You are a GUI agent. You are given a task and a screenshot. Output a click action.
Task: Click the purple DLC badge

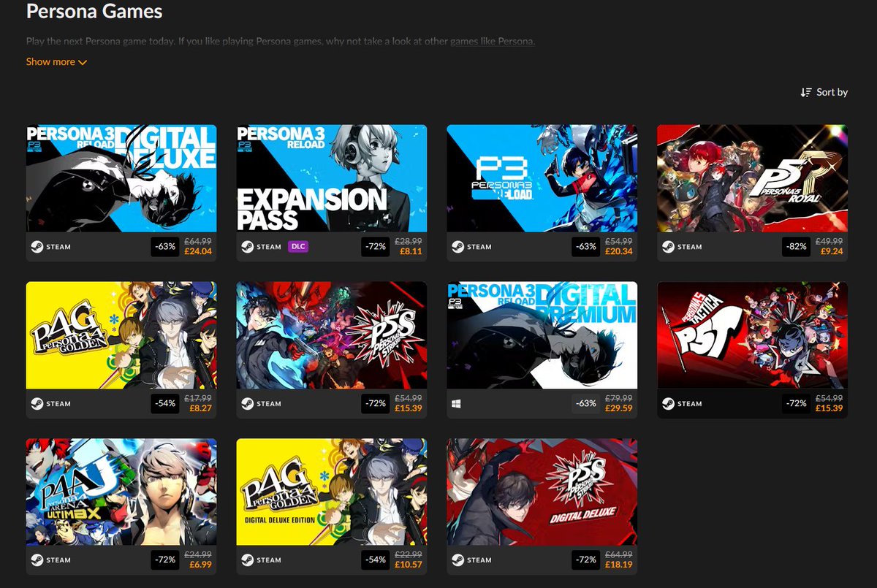pyautogui.click(x=297, y=247)
